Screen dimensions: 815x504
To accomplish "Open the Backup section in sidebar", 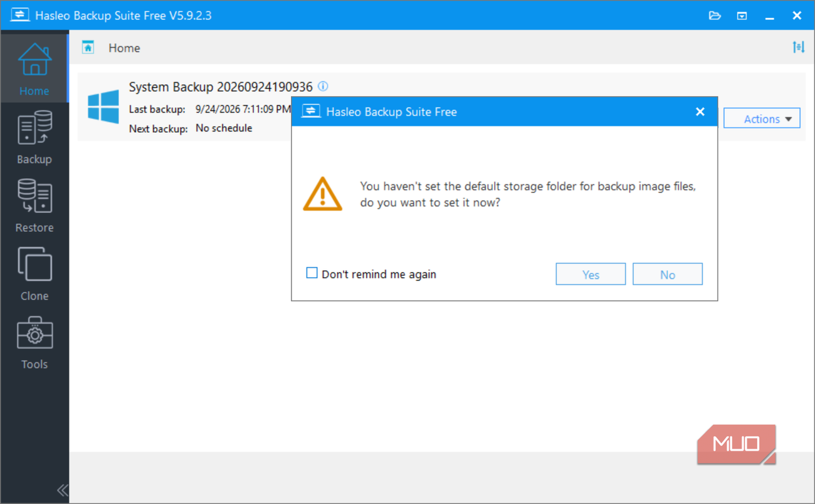I will click(x=34, y=137).
